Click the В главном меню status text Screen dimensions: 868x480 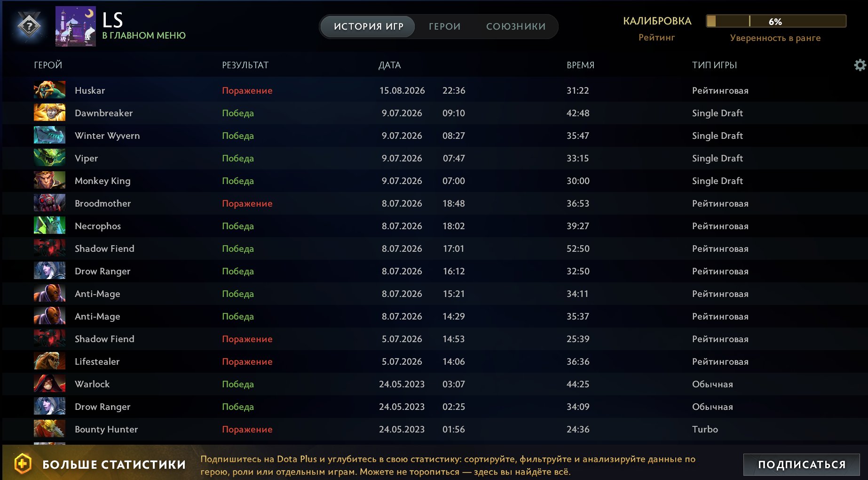(x=144, y=35)
